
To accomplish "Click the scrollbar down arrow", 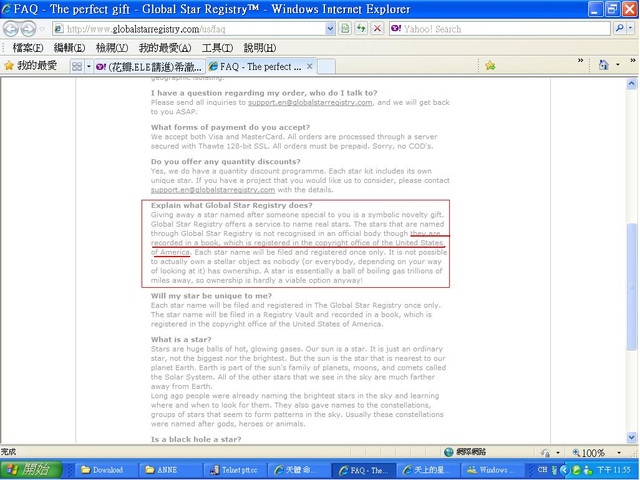I will coord(631,437).
